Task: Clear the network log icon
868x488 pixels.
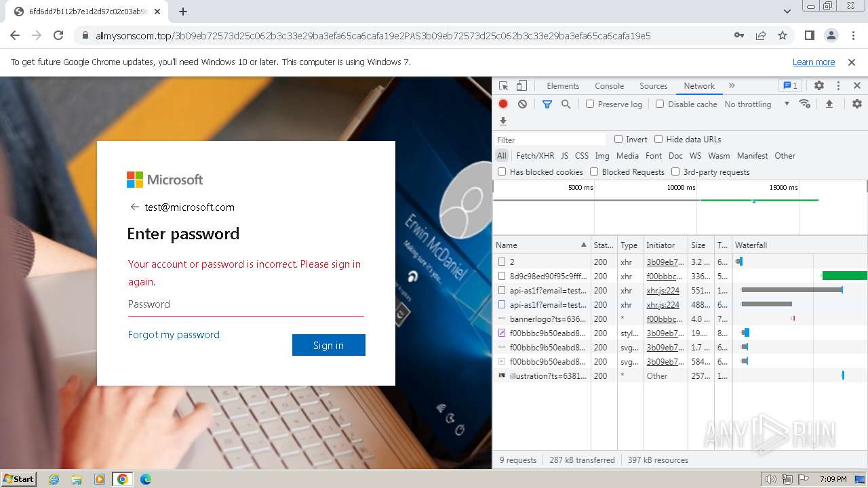Action: (522, 104)
